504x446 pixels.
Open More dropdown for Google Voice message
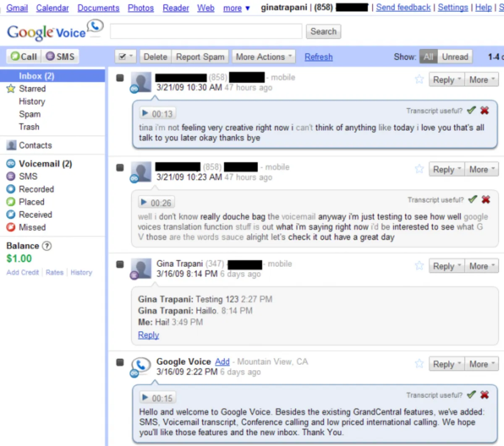(481, 364)
